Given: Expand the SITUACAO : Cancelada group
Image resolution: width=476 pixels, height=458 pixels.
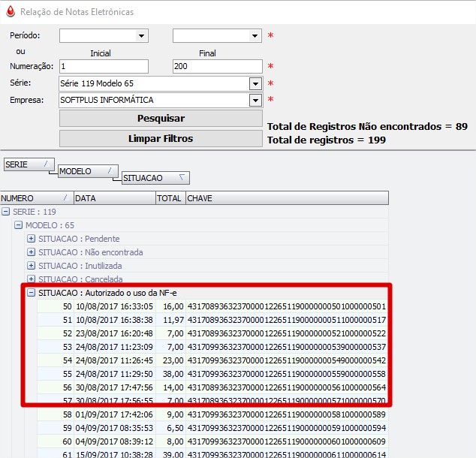Looking at the screenshot, I should (x=31, y=279).
